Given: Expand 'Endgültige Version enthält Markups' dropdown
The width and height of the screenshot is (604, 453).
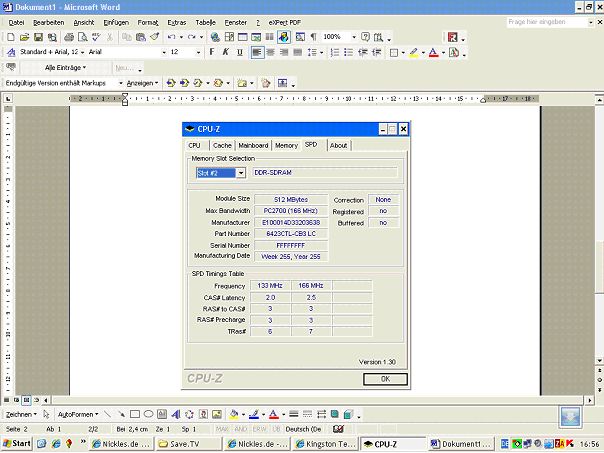Looking at the screenshot, I should 121,83.
